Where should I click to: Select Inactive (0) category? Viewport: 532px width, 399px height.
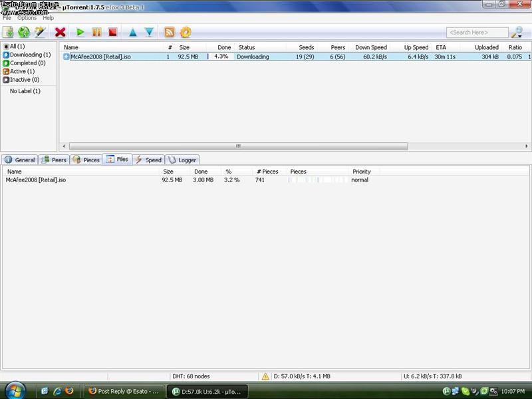(x=21, y=80)
